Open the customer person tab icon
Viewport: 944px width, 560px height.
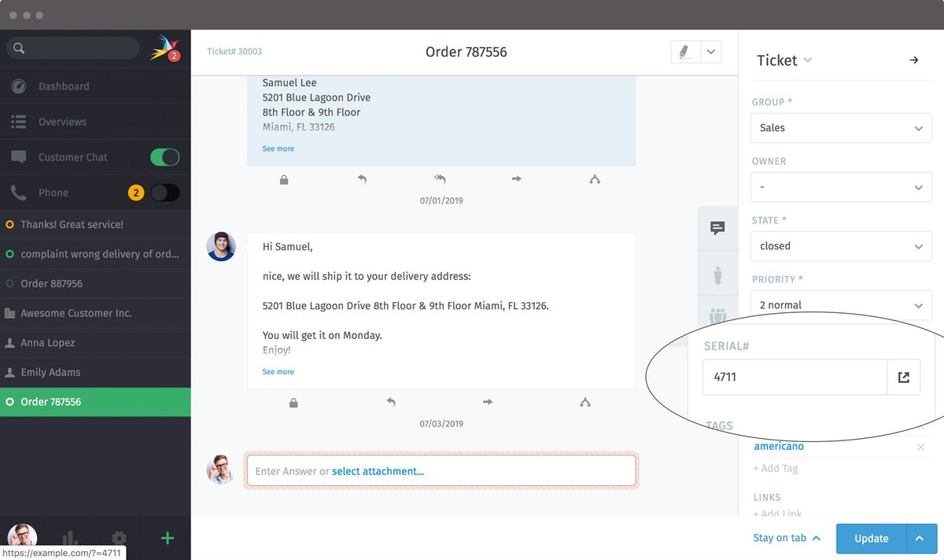717,275
